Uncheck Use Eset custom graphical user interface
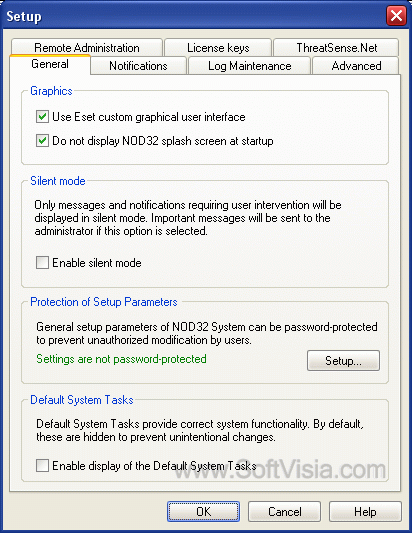The height and width of the screenshot is (533, 412). coord(42,117)
